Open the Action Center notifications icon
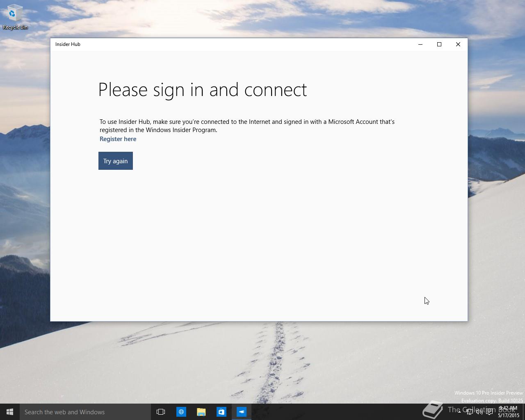Viewport: 525px width, 420px height. [489, 412]
